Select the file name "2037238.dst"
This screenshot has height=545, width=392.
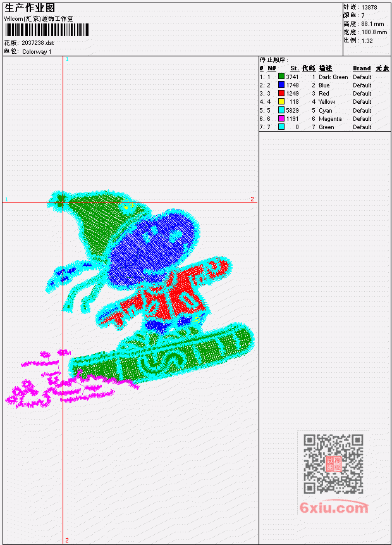coord(38,43)
